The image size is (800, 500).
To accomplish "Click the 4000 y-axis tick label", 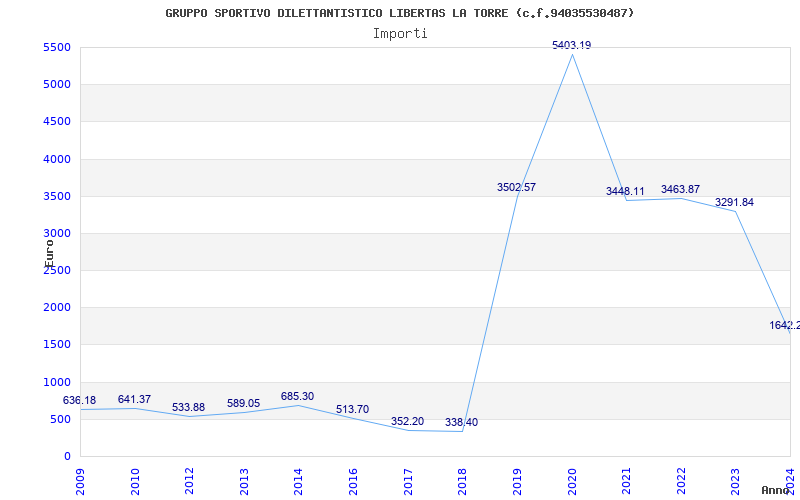I will [57, 159].
